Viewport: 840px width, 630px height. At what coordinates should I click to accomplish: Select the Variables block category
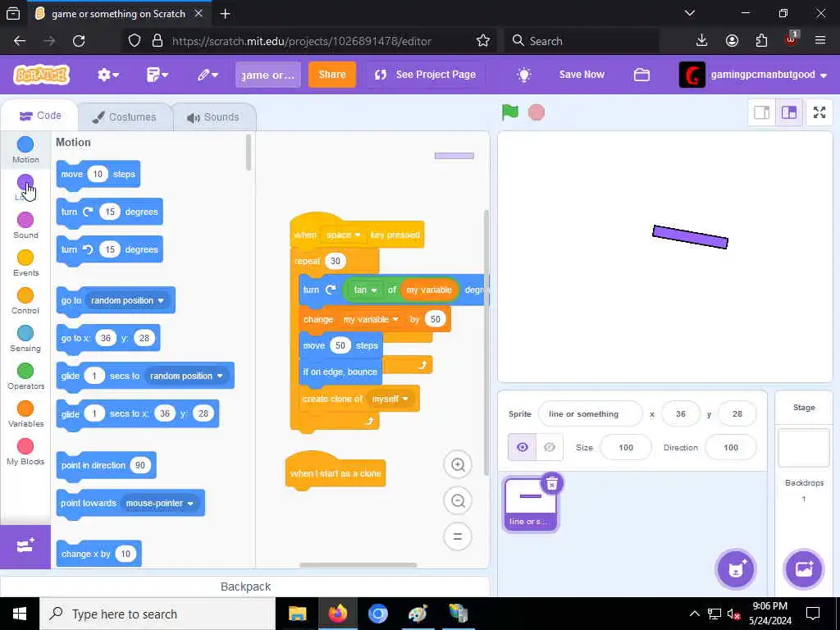tap(25, 413)
